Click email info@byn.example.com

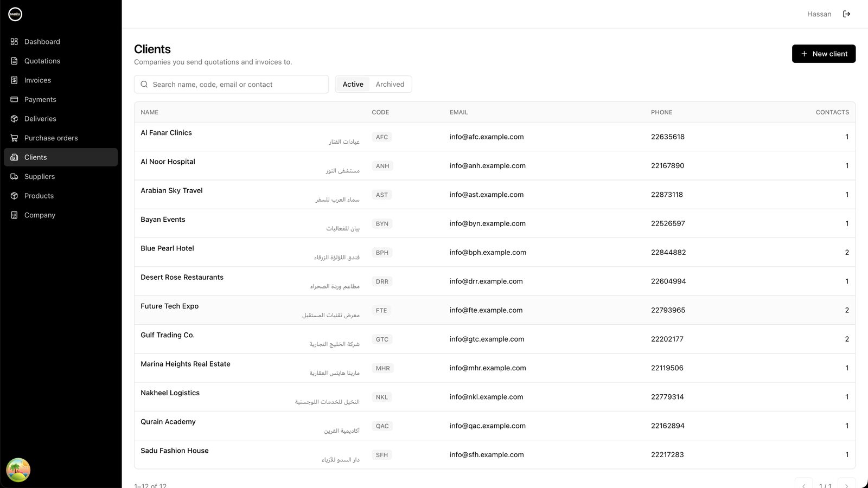tap(487, 223)
